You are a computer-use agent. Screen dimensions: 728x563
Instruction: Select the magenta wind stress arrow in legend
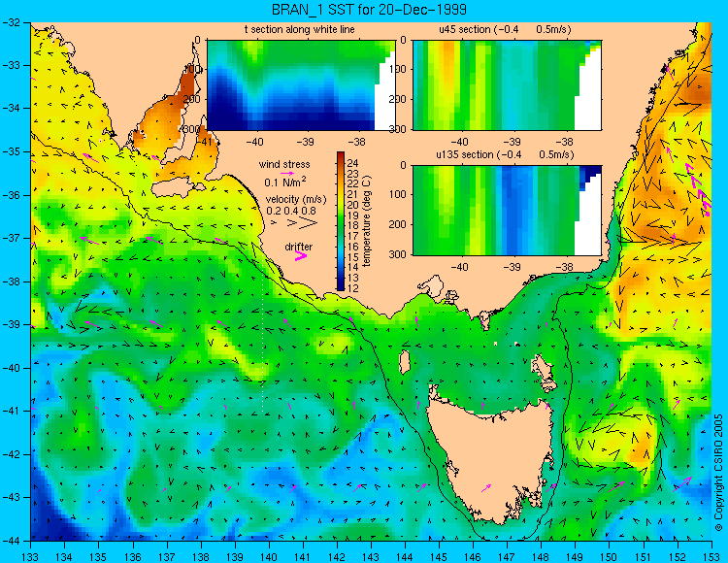point(287,173)
